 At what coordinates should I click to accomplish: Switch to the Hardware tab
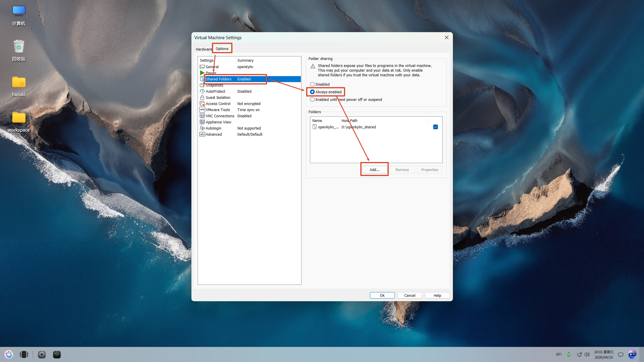[204, 49]
